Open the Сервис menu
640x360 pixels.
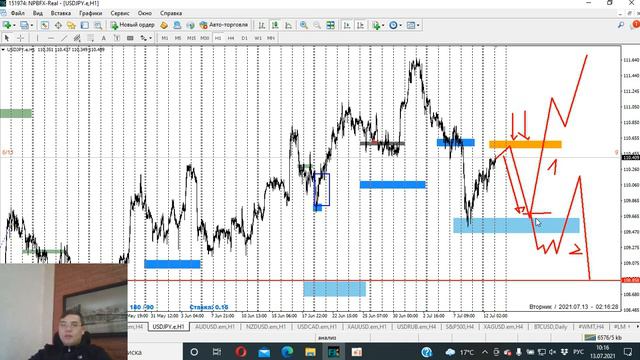120,13
